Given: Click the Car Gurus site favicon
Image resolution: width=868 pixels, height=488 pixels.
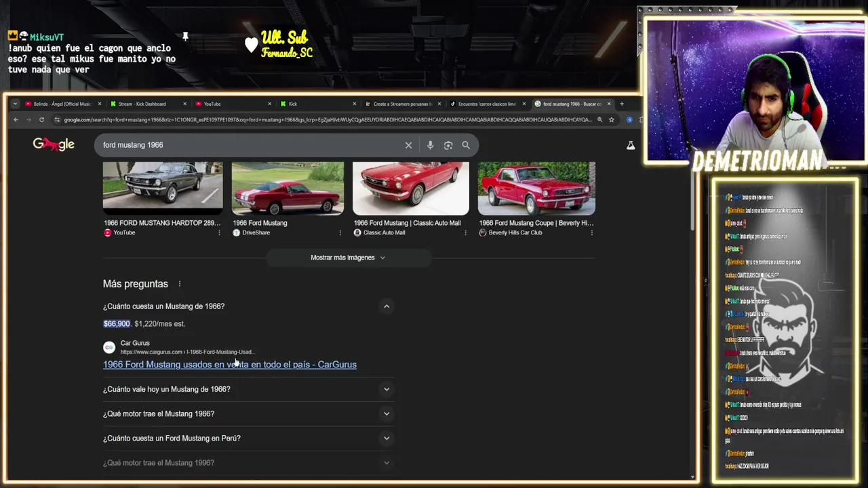Looking at the screenshot, I should (x=109, y=347).
